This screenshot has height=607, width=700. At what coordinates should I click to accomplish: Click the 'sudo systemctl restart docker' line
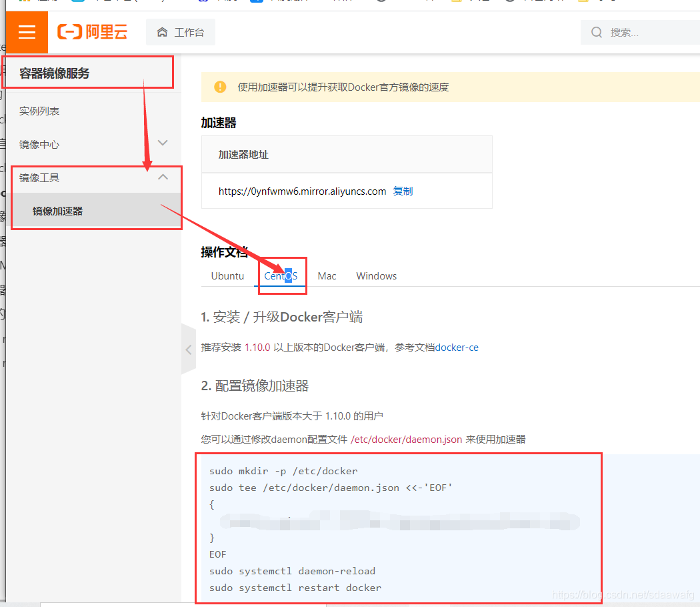tap(295, 588)
